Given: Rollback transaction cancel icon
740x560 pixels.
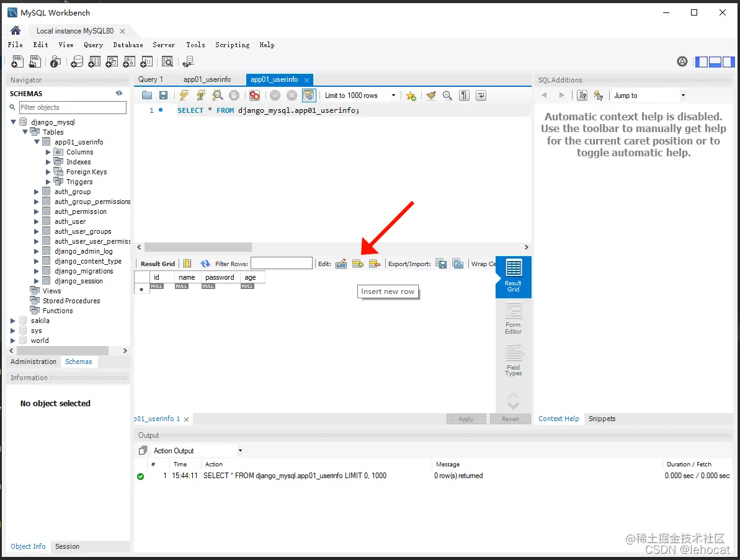Looking at the screenshot, I should [292, 96].
